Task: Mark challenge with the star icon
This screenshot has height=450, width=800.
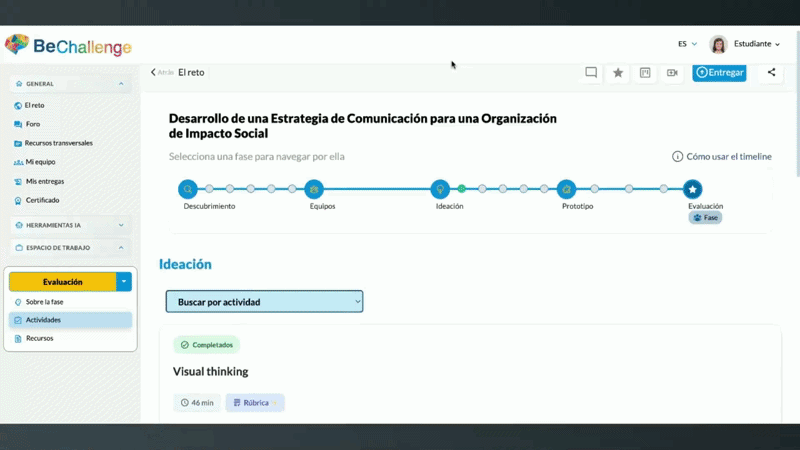Action: pos(618,72)
